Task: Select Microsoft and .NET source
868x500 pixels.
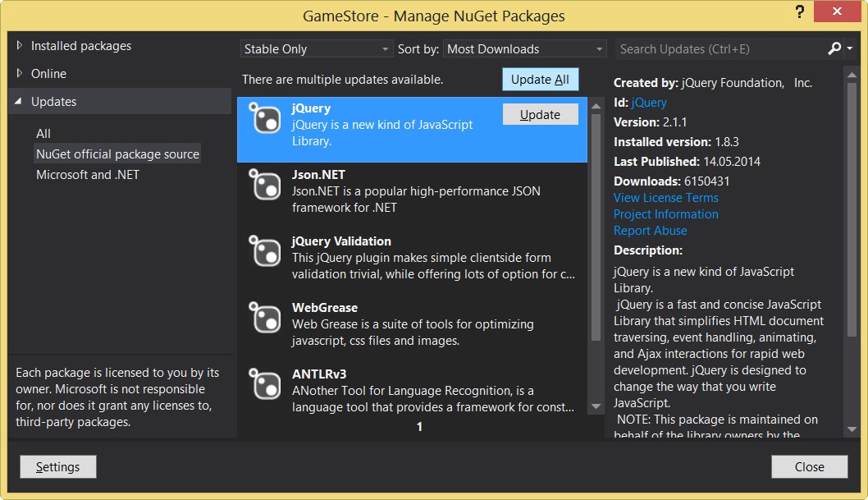Action: click(x=88, y=174)
